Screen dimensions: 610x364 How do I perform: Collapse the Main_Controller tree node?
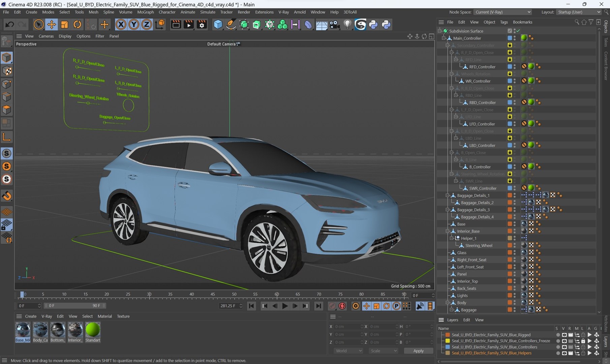click(444, 38)
